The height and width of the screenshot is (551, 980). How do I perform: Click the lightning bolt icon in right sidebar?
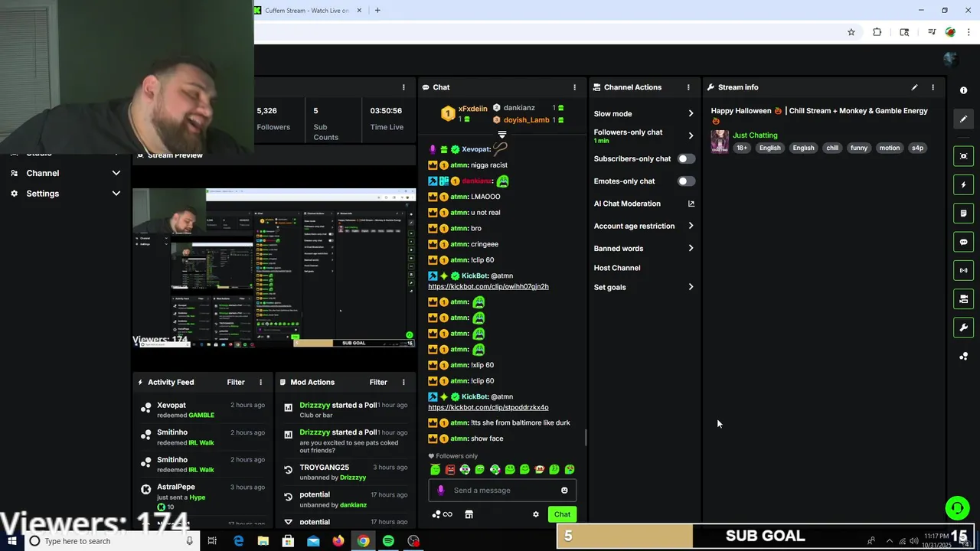tap(963, 184)
